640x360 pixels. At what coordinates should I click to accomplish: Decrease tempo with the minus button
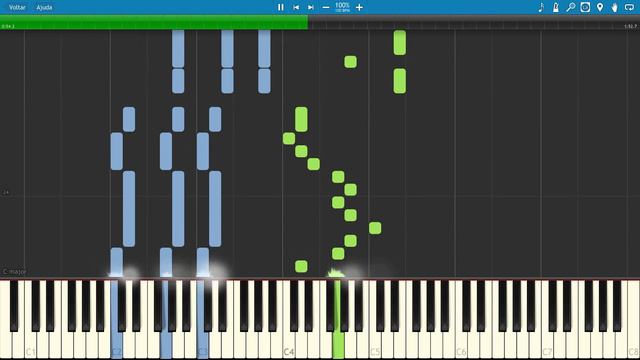[x=326, y=7]
